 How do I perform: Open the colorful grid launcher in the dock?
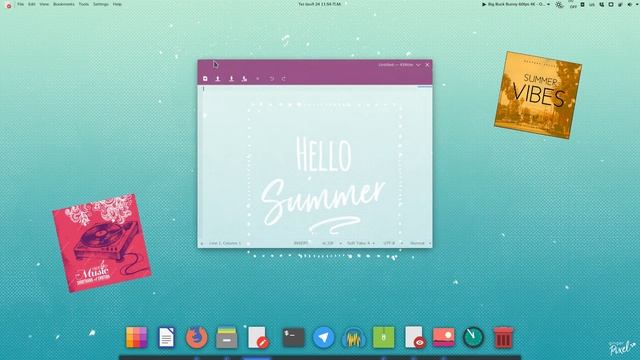(x=136, y=337)
